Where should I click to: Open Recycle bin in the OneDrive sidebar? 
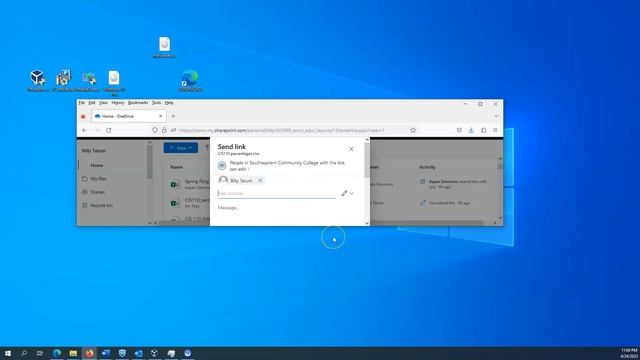point(101,205)
